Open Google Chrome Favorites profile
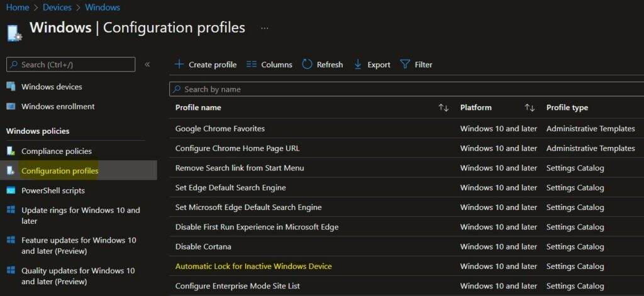This screenshot has height=296, width=644. pyautogui.click(x=220, y=128)
